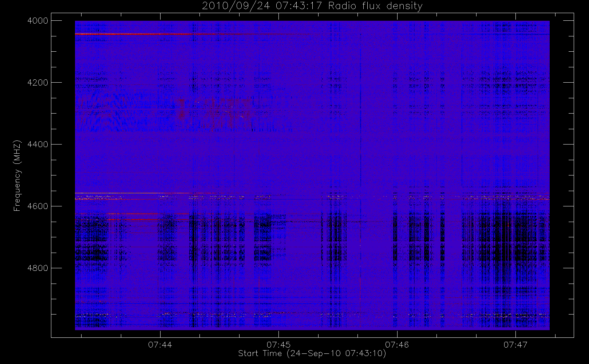Screen dimensions: 589x364
Task: Click the "Frequency (MHZ)" axis label
Action: 17,175
